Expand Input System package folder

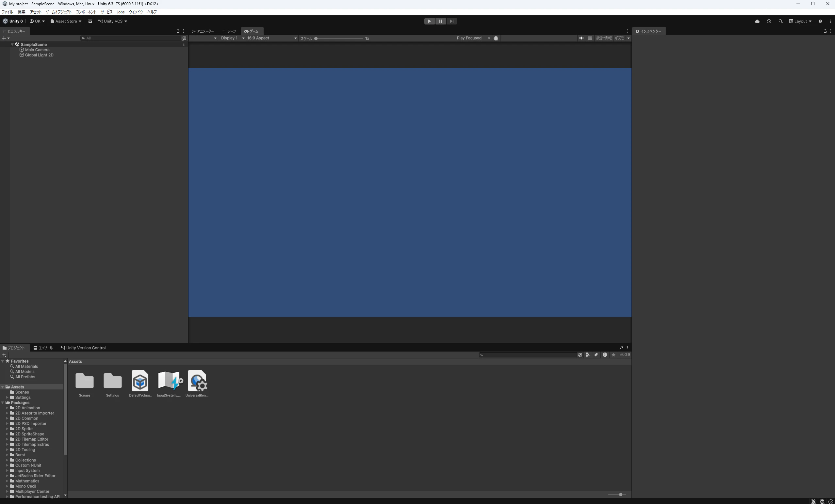7,470
